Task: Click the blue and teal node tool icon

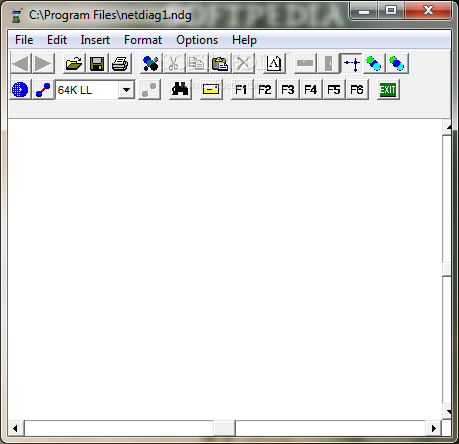Action: [151, 63]
